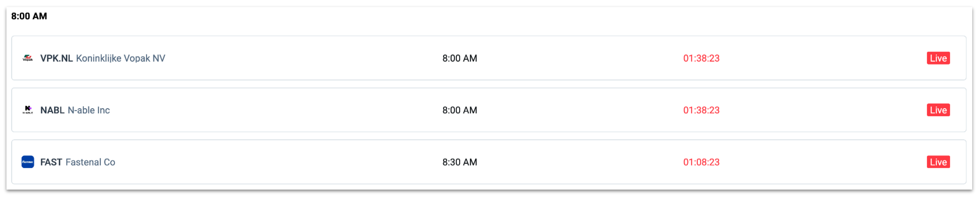Click the Live badge for Vopak
The image size is (980, 199).
[938, 58]
